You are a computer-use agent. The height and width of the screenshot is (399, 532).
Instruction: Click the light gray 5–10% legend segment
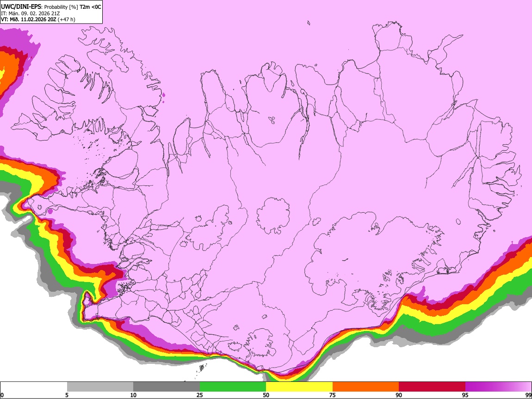click(x=100, y=387)
